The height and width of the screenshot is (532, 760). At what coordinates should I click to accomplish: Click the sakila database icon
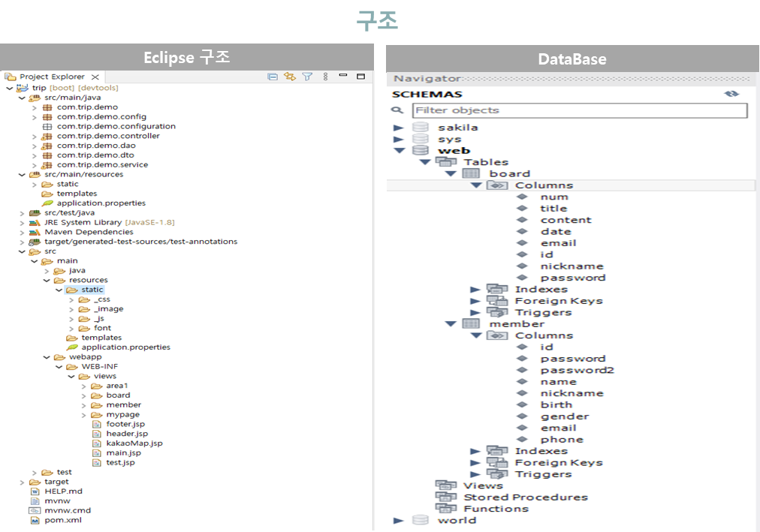(x=421, y=128)
